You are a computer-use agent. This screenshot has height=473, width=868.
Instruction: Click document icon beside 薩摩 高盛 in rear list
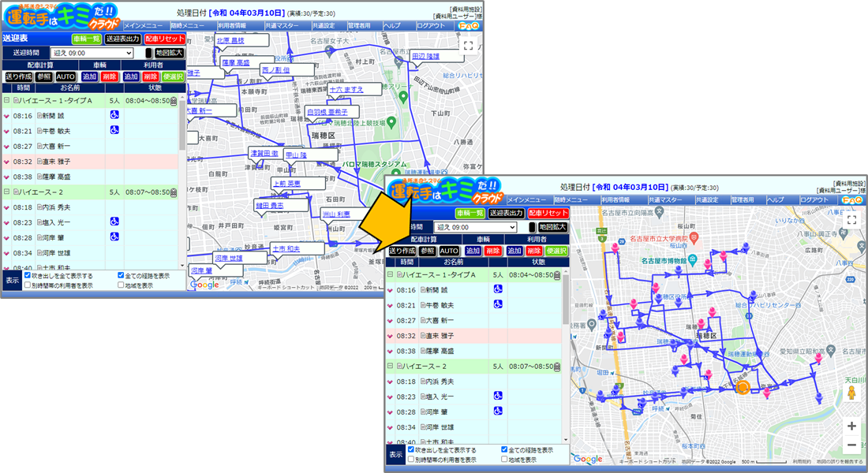coord(39,177)
